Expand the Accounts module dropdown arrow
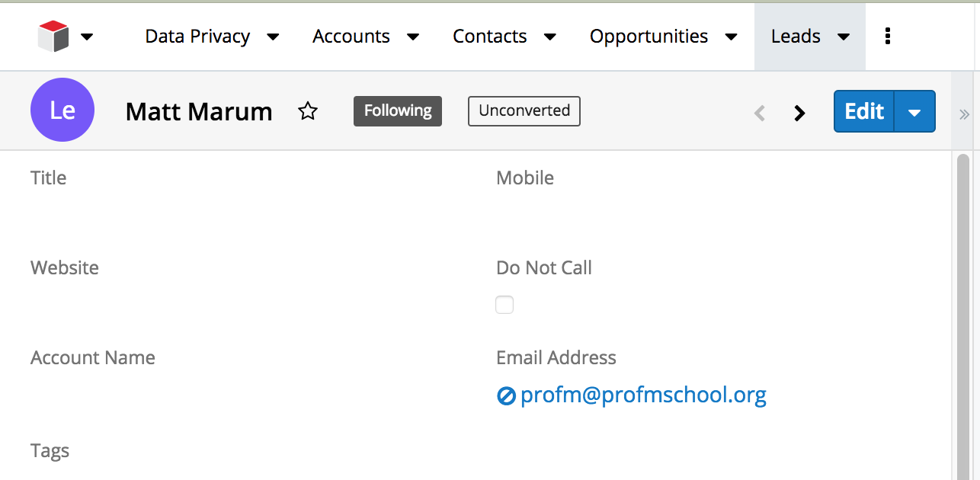980x480 pixels. coord(413,37)
